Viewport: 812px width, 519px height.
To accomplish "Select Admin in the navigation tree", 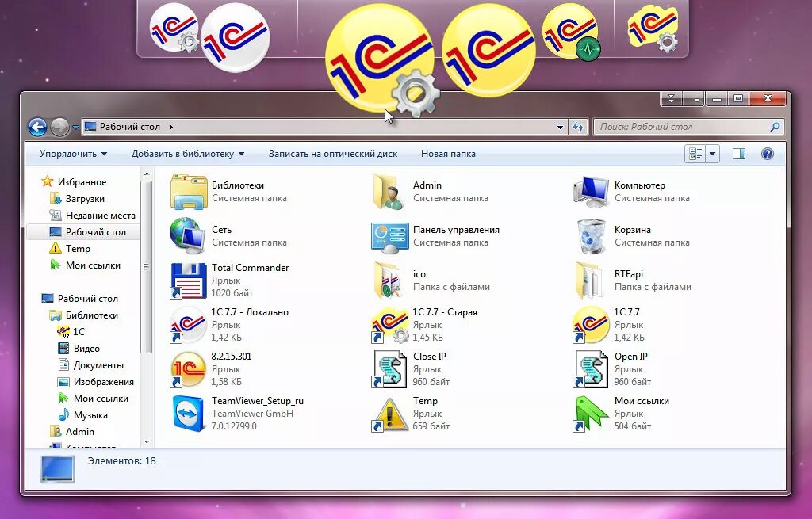I will click(x=80, y=432).
